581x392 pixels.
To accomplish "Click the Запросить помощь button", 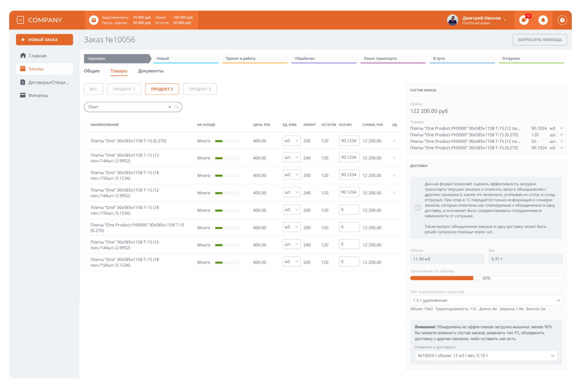I will [539, 40].
